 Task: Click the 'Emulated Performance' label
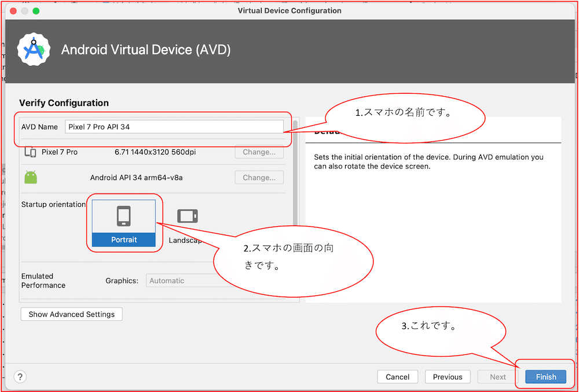tap(43, 280)
